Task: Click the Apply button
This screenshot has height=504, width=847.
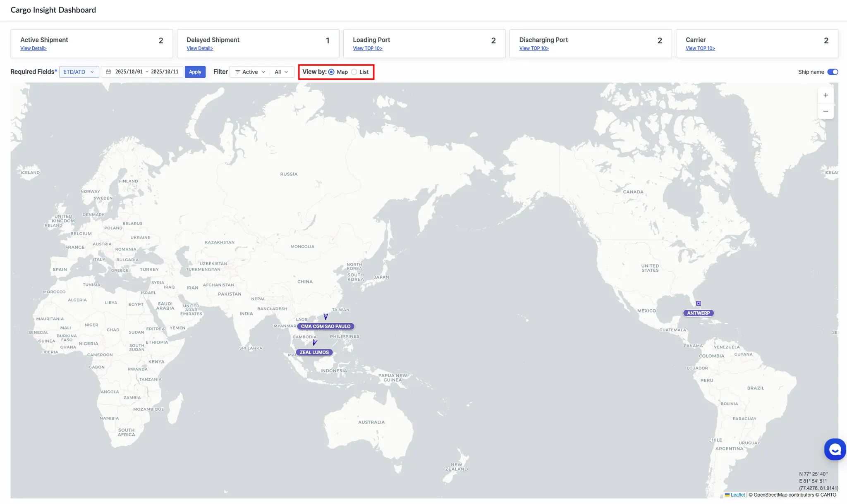Action: pyautogui.click(x=195, y=72)
